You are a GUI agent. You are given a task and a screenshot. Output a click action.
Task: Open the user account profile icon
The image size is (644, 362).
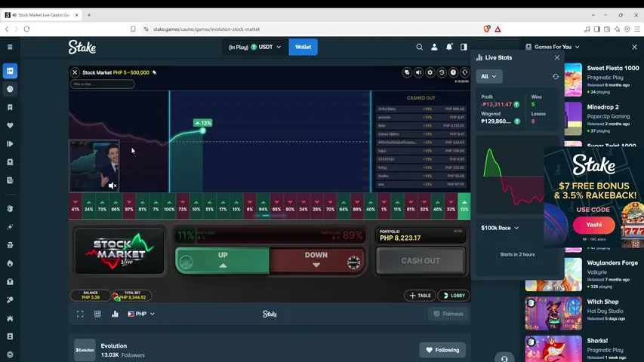coord(434,48)
